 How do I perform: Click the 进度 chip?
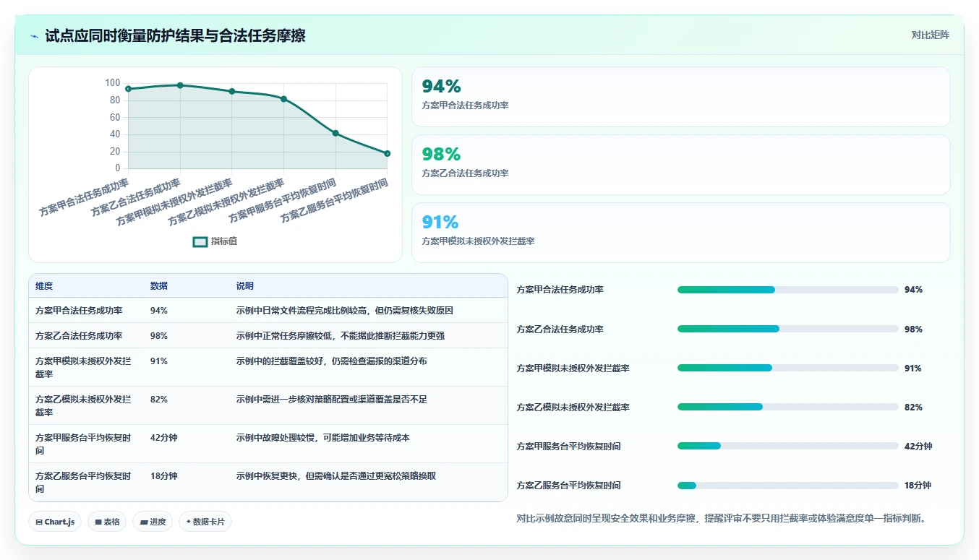pos(153,522)
